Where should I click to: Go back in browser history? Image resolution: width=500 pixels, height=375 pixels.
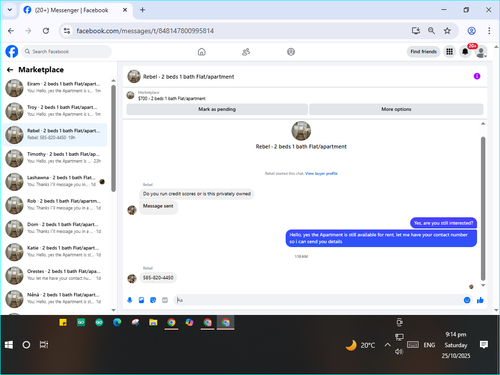click(11, 31)
